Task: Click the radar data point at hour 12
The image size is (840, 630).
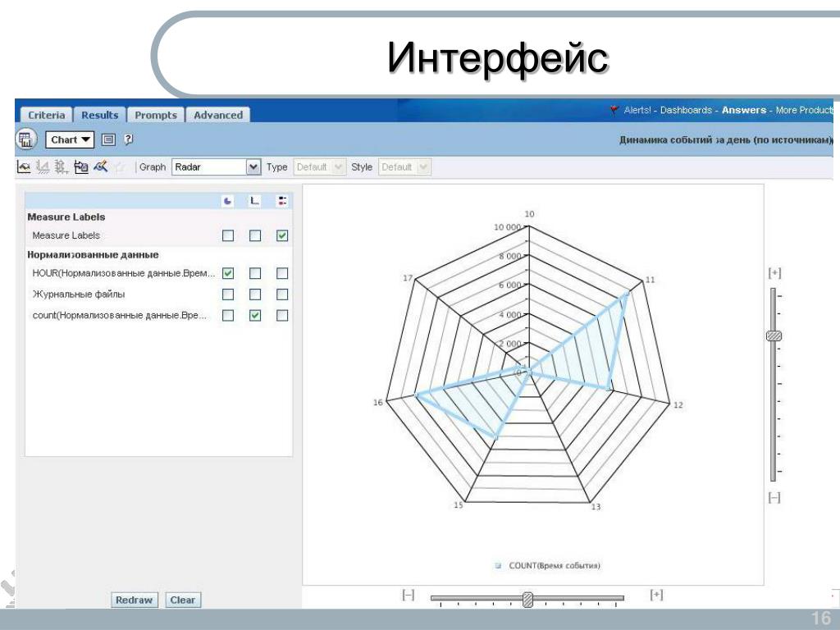Action: click(608, 388)
